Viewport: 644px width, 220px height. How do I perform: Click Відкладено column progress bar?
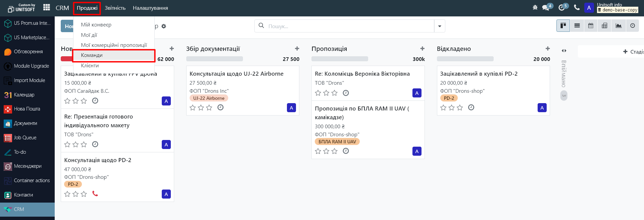(465, 59)
